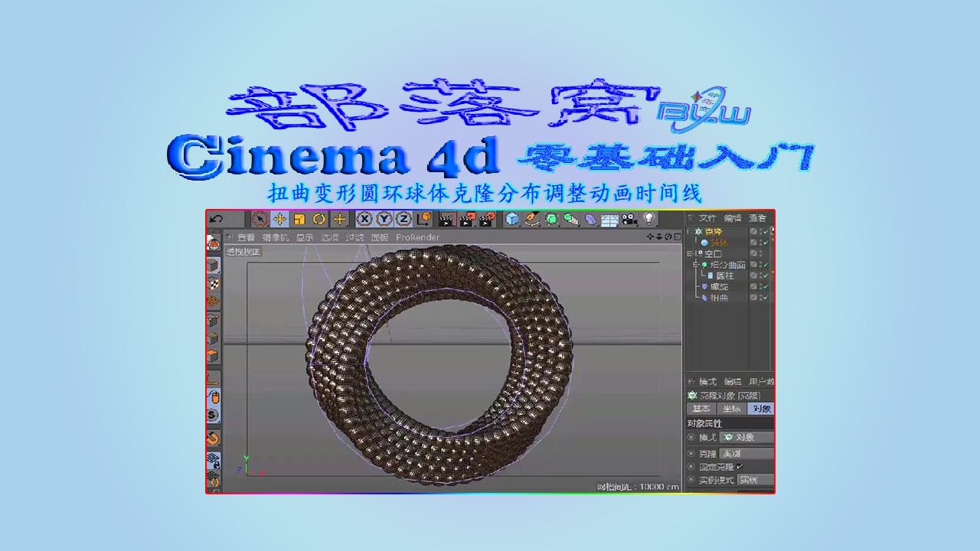This screenshot has width=980, height=551.
Task: Open the viewport 过滤 menu
Action: pyautogui.click(x=354, y=237)
